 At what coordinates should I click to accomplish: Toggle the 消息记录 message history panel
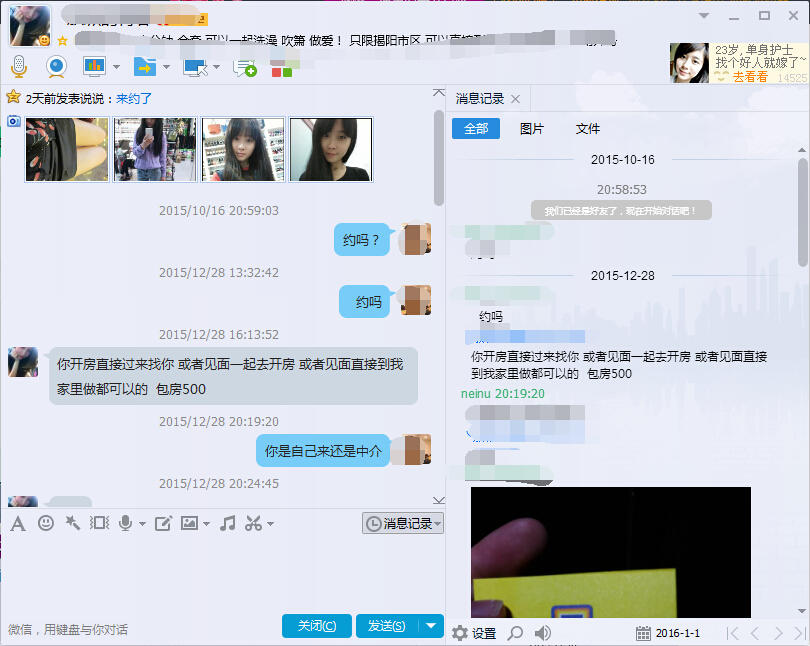pos(403,523)
